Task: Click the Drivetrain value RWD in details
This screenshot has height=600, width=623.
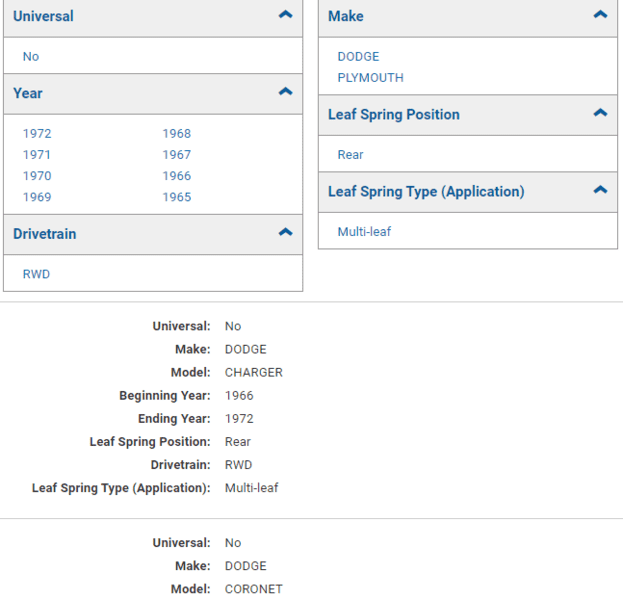Action: (x=238, y=465)
